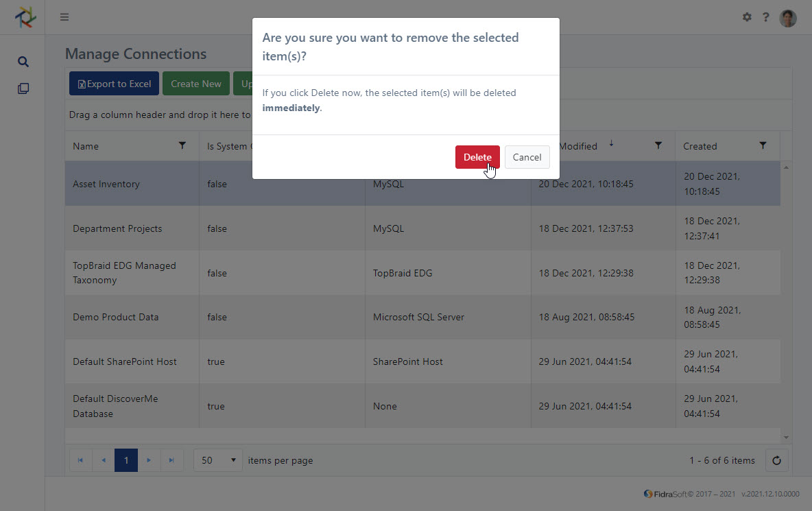Click the help question mark icon
The image size is (812, 511).
765,17
